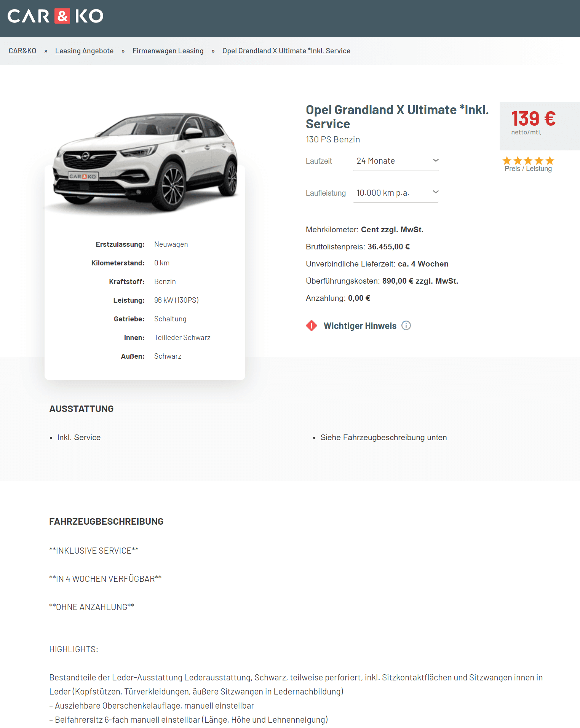Click the white Opel Grandland X car image
The height and width of the screenshot is (728, 580).
coord(145,161)
